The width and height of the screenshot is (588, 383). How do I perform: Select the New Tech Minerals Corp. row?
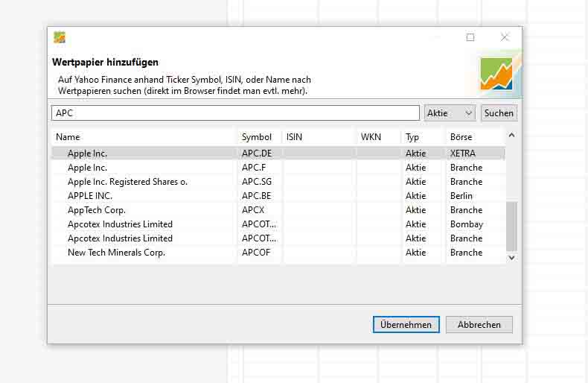tap(278, 253)
